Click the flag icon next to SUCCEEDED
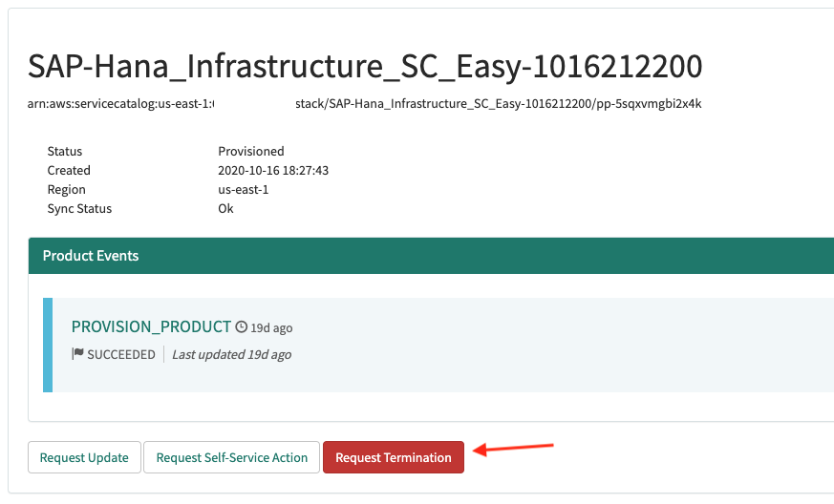834x504 pixels. (77, 353)
